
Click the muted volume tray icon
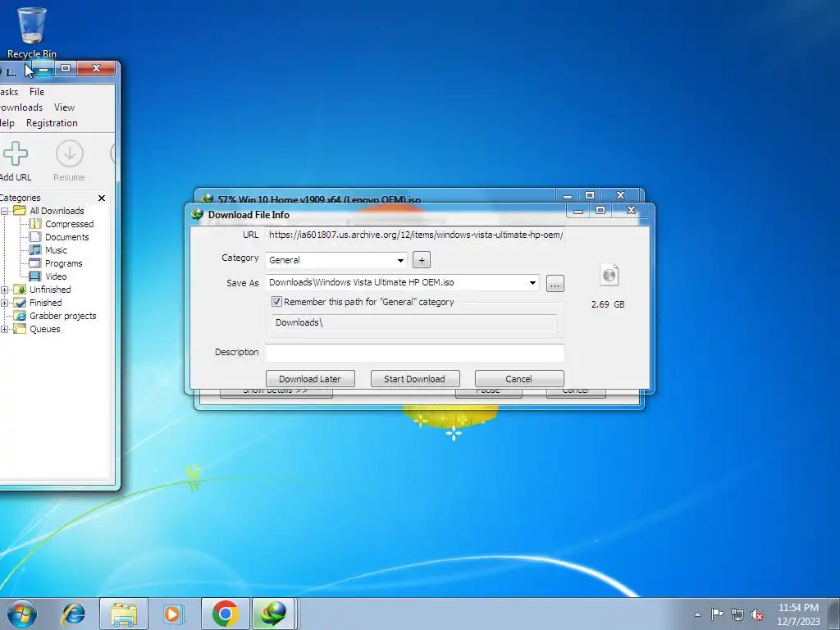(x=757, y=614)
